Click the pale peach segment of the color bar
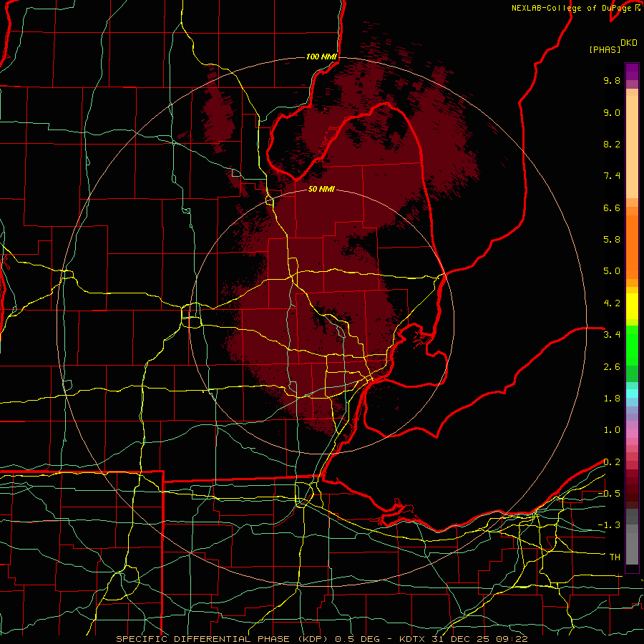The width and height of the screenshot is (644, 644). 632,148
